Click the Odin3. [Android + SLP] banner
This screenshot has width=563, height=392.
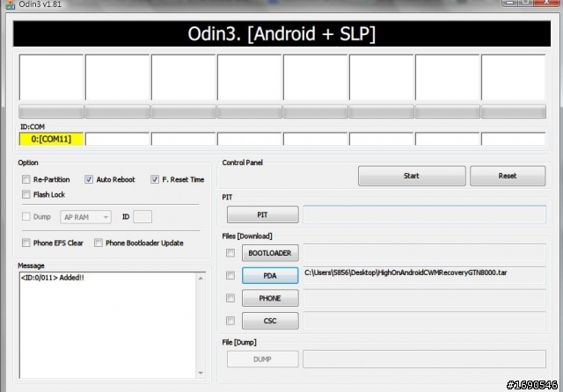281,33
